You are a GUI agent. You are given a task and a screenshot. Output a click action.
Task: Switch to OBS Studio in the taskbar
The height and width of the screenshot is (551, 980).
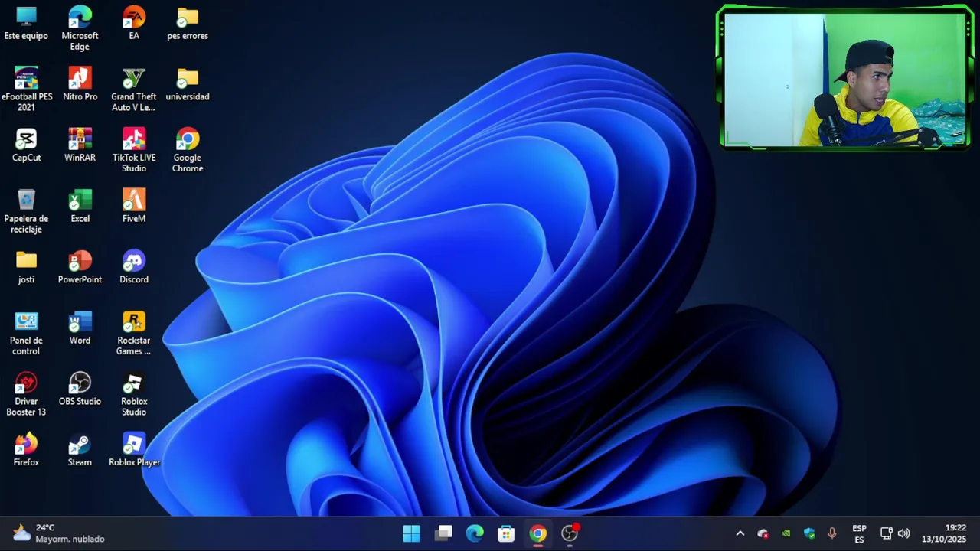(570, 533)
